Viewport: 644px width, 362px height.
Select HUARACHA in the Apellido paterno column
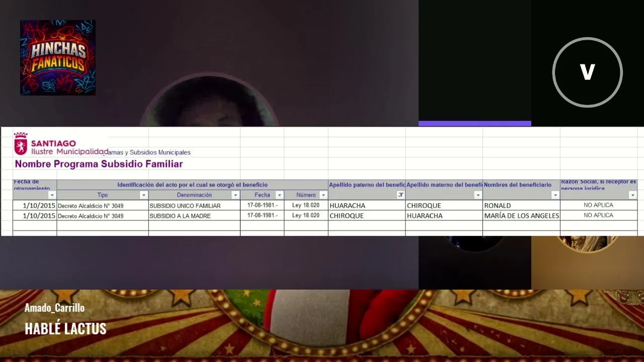(367, 205)
